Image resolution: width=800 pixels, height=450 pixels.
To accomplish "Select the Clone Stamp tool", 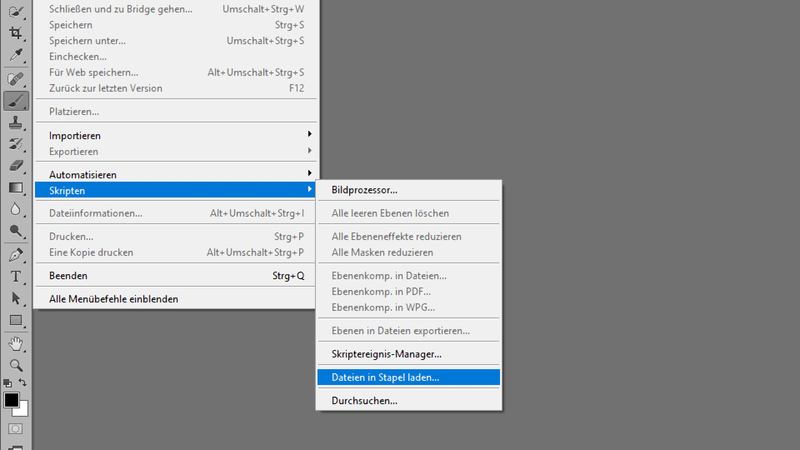I will 16,122.
